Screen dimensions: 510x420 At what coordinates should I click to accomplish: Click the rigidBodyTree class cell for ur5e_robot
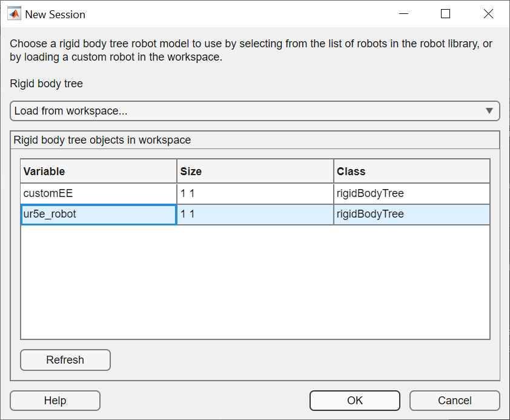[412, 215]
